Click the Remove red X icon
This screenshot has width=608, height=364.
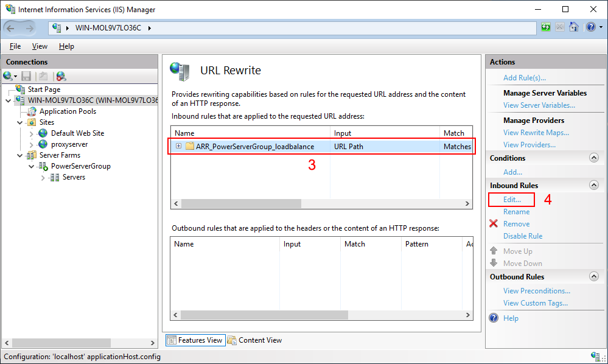494,224
